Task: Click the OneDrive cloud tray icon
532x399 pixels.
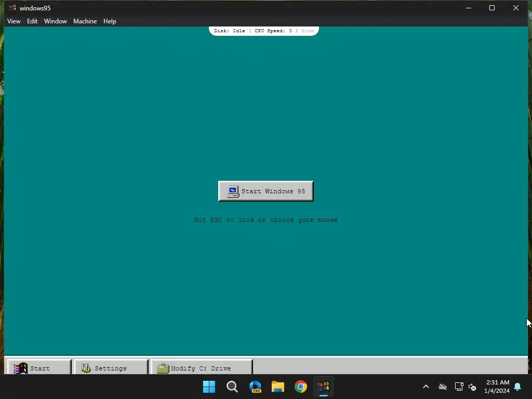Action: point(443,387)
